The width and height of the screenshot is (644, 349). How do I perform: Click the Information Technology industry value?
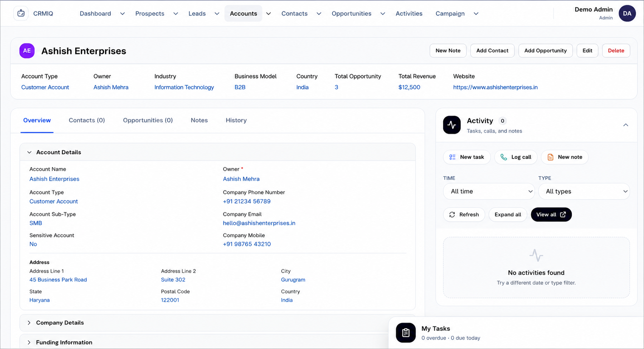point(184,87)
